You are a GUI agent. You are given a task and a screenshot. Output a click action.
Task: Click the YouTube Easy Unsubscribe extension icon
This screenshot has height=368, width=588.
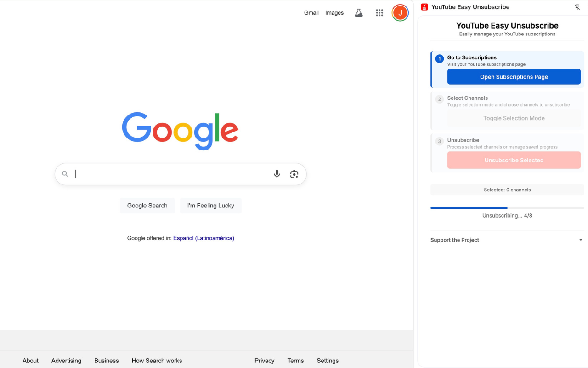[x=424, y=7]
